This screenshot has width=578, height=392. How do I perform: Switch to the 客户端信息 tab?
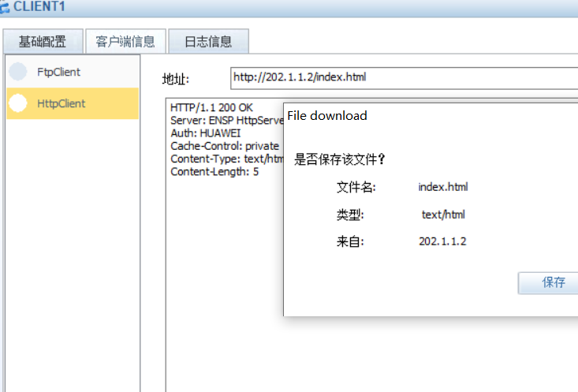[x=125, y=41]
